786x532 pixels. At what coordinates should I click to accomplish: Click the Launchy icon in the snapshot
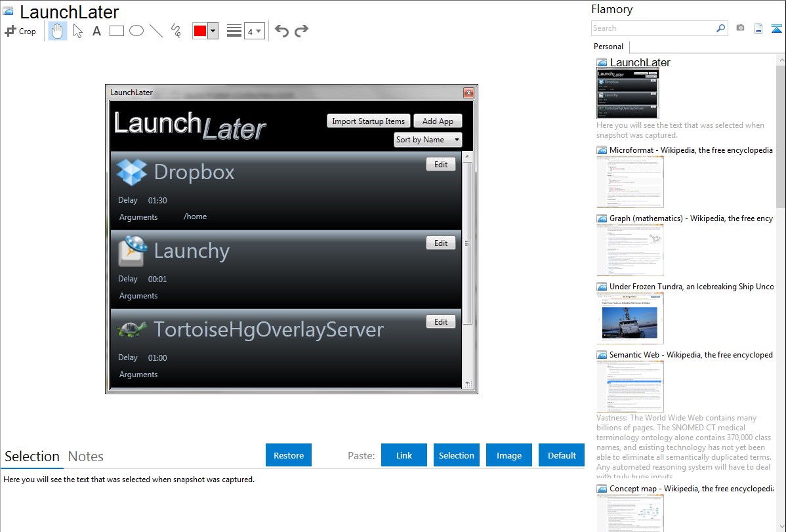(133, 251)
